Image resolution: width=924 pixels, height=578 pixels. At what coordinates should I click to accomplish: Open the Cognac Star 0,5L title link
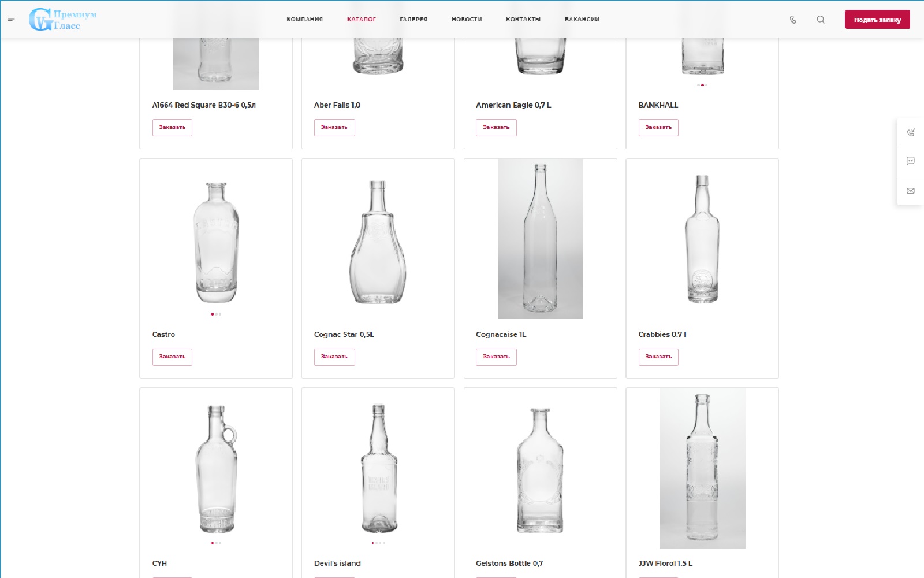(x=344, y=335)
